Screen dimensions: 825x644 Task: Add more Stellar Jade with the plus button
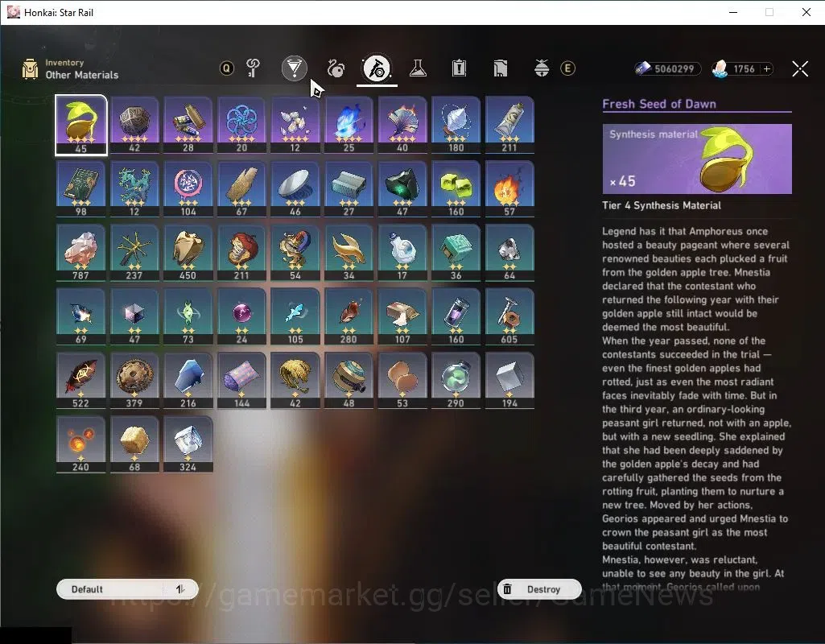click(x=767, y=69)
